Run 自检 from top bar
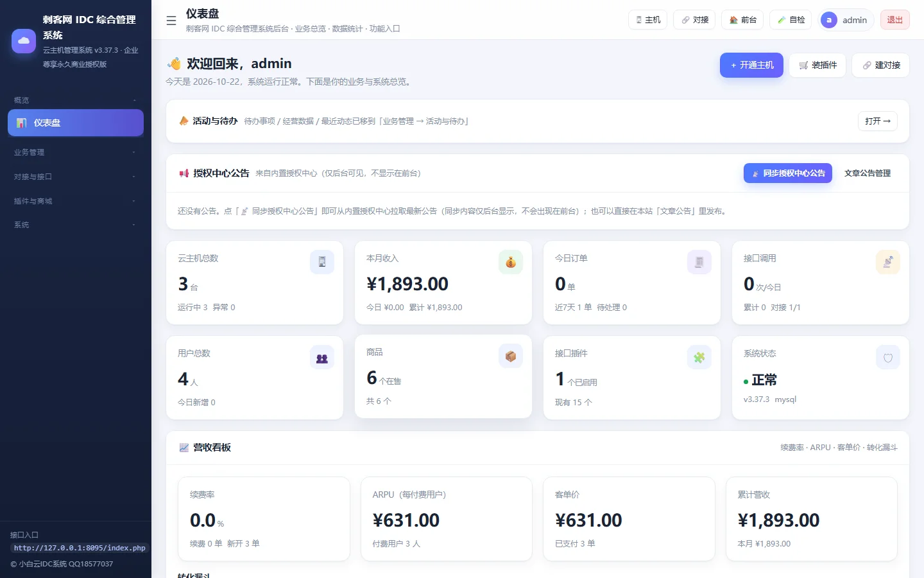This screenshot has height=578, width=924. (791, 20)
